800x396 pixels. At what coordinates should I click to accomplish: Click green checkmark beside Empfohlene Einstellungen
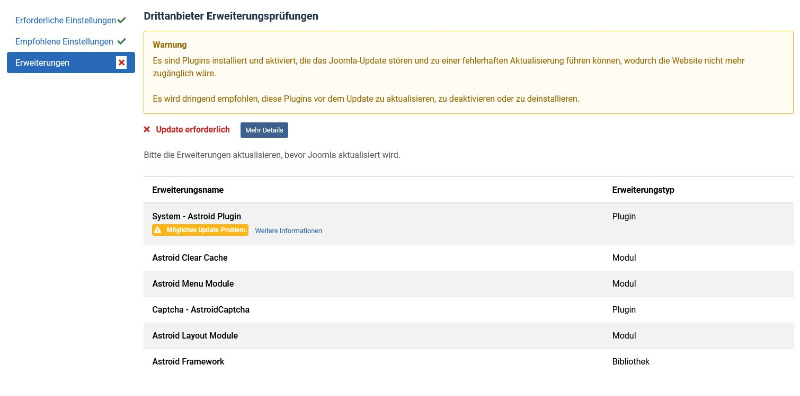pyautogui.click(x=121, y=41)
